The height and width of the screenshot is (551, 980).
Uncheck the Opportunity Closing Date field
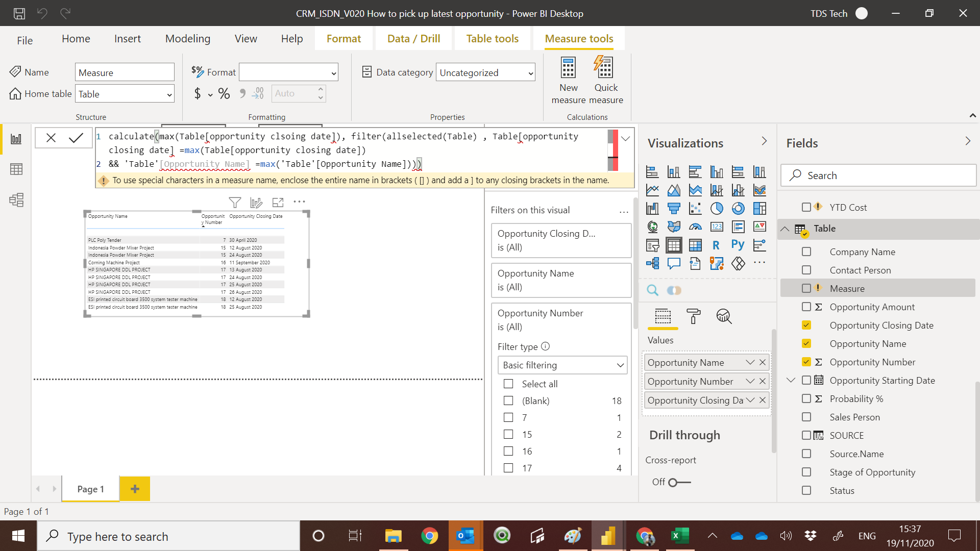(806, 325)
